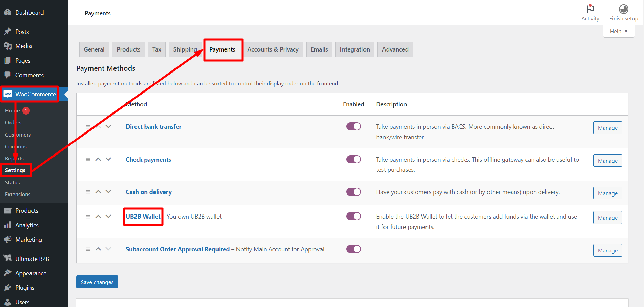The width and height of the screenshot is (644, 307).
Task: Open the Shipping tab
Action: [185, 49]
